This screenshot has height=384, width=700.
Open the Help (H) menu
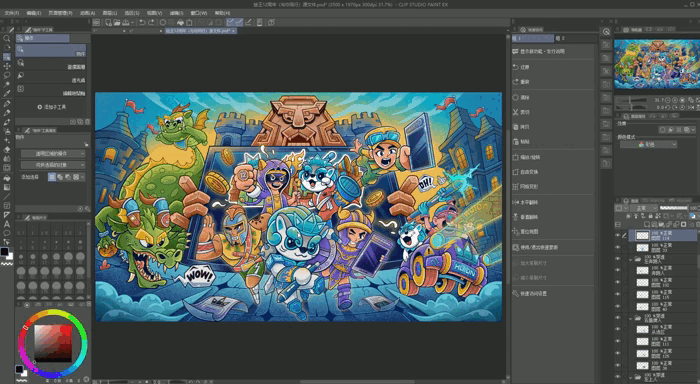click(222, 13)
